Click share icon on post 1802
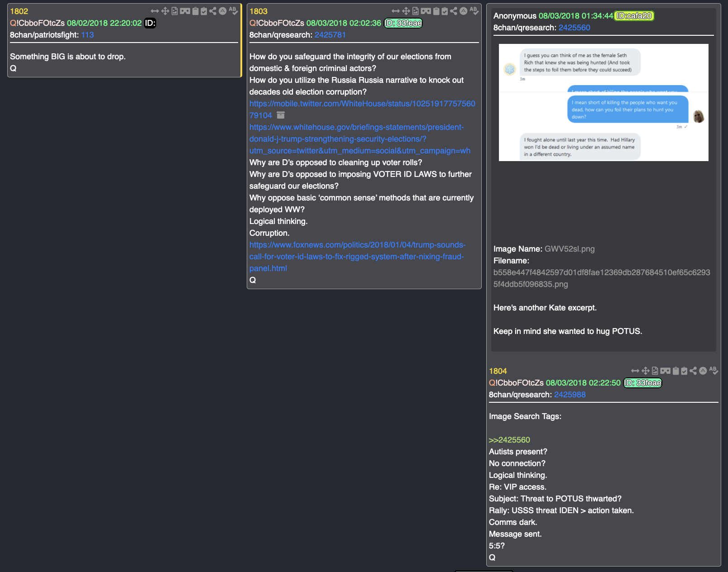Image resolution: width=728 pixels, height=572 pixels. [213, 11]
